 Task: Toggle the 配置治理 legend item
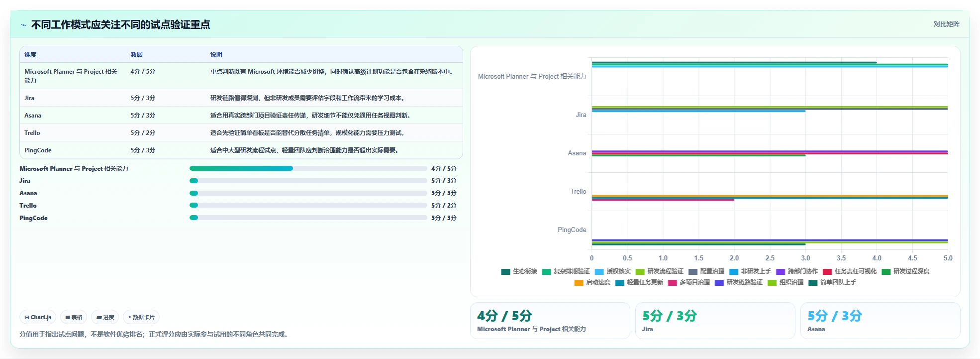tap(706, 271)
